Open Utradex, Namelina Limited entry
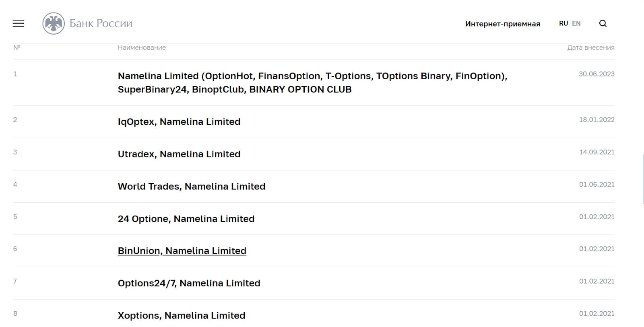 pos(179,154)
